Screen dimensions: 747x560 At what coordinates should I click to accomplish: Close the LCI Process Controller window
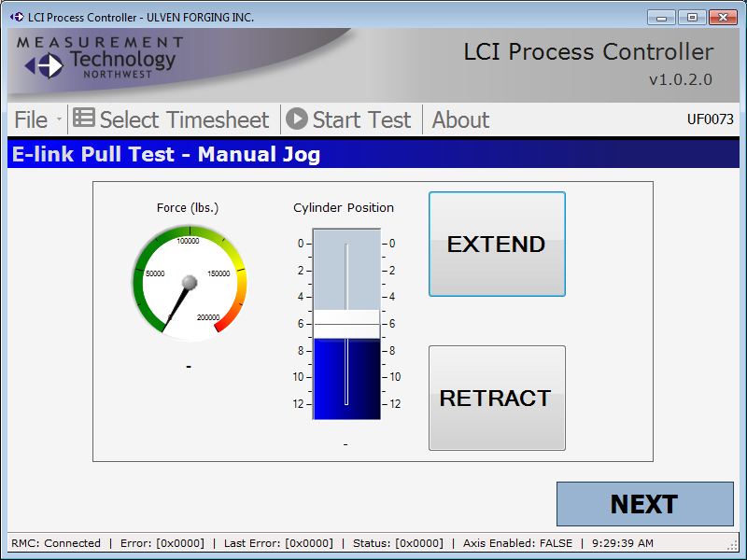(x=723, y=17)
